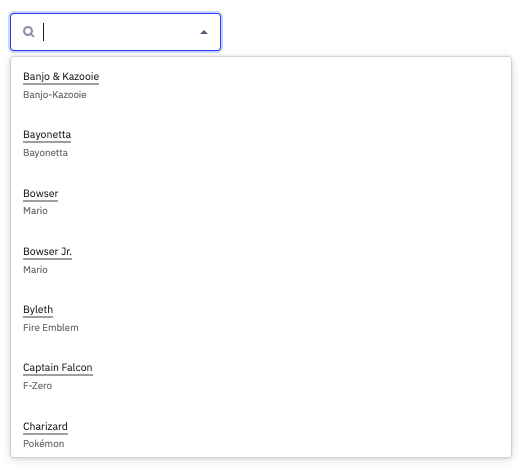Image resolution: width=527 pixels, height=473 pixels.
Task: Collapse the dropdown with the caret arrow
Action: coord(204,32)
